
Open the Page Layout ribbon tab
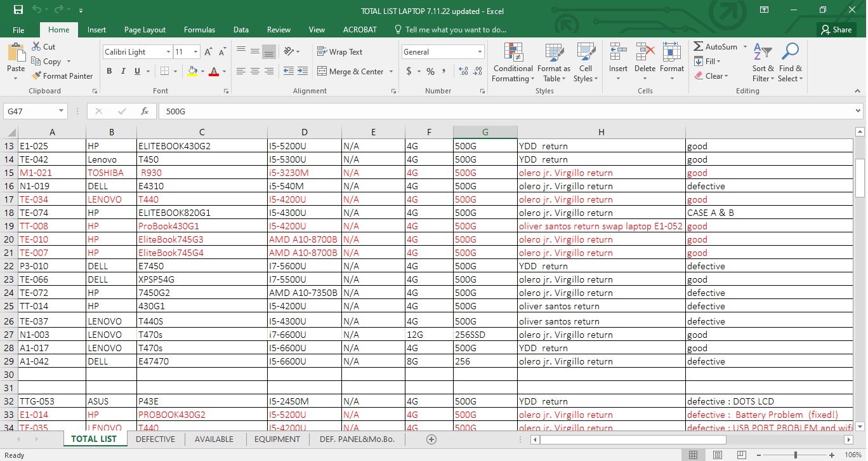point(145,30)
